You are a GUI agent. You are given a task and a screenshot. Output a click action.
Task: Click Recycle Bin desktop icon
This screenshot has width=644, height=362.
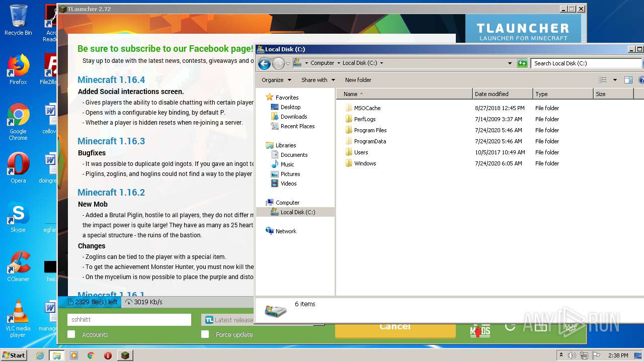pyautogui.click(x=18, y=20)
